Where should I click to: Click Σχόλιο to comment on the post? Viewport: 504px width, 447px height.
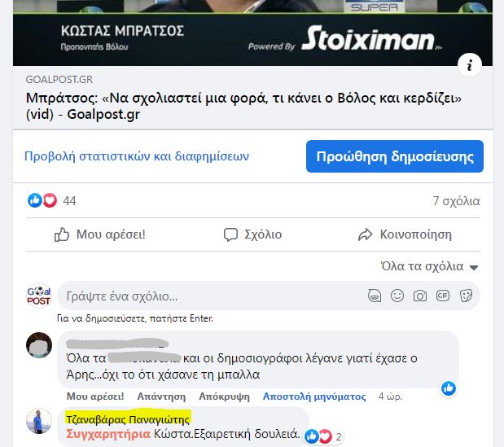[253, 234]
